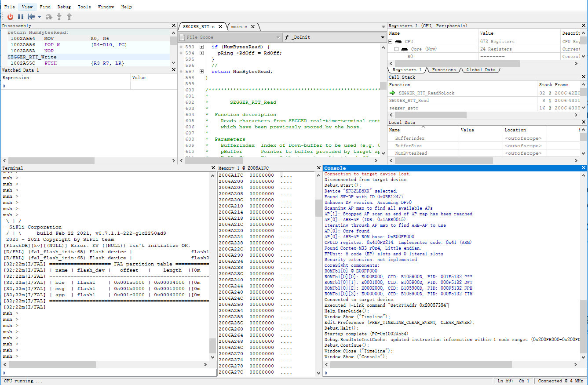588x385 pixels.
Task: Click the Console command input field
Action: coord(453,373)
